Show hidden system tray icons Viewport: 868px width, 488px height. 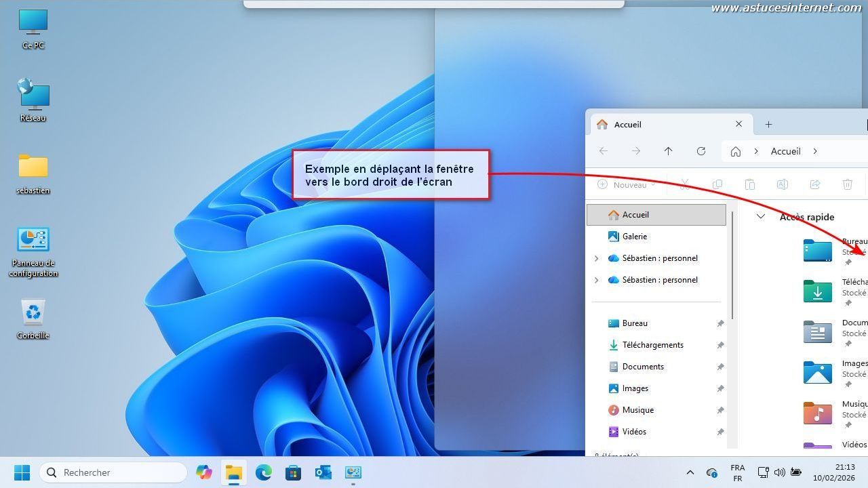pos(690,472)
